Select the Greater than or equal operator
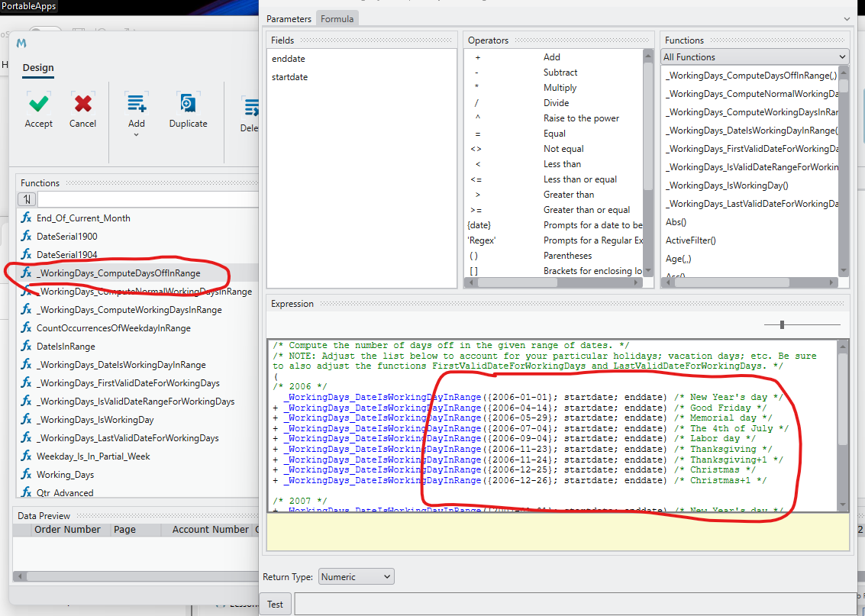 [x=554, y=210]
